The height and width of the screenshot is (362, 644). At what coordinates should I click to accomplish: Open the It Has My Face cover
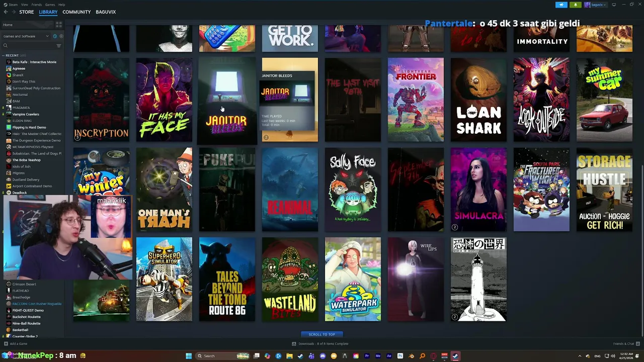(x=164, y=100)
